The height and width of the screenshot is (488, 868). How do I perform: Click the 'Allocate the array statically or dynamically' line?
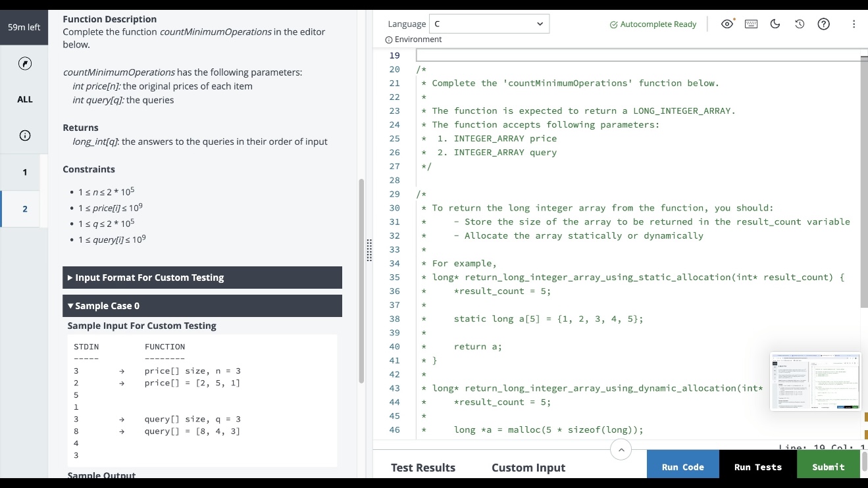578,235
